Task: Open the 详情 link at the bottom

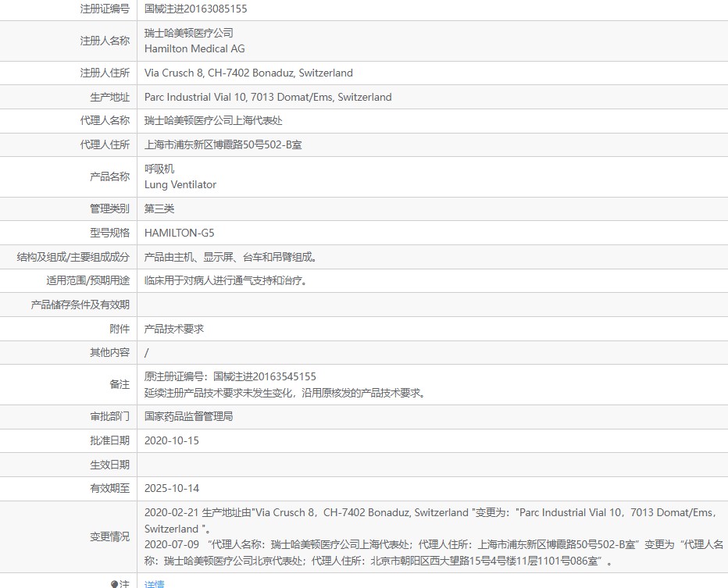Action: click(154, 584)
